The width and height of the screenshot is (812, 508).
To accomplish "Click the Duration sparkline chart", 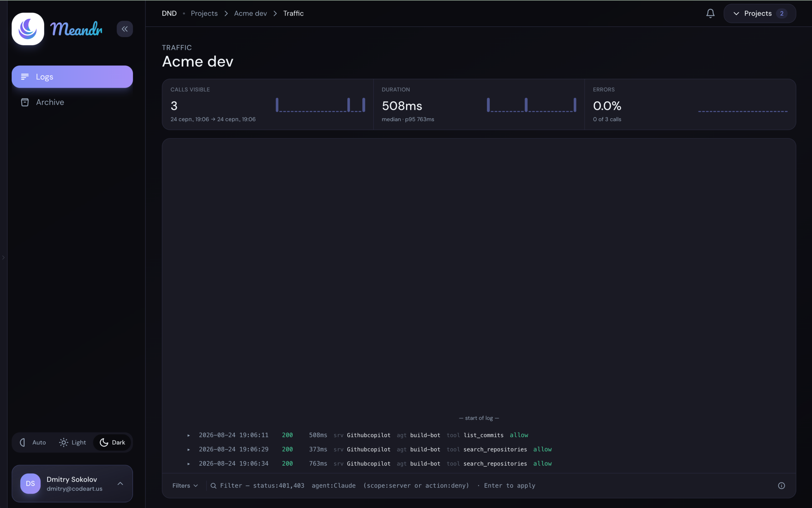I will click(x=531, y=105).
